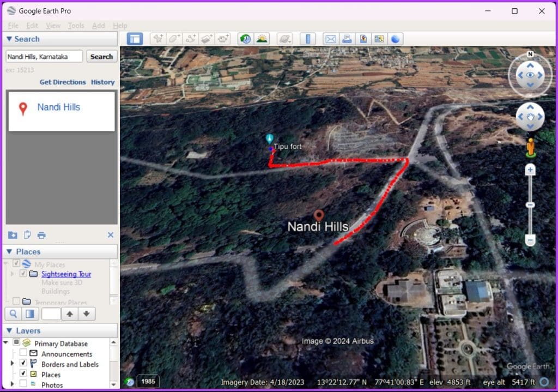Turn on the Photos layer
This screenshot has height=392, width=558.
[23, 384]
